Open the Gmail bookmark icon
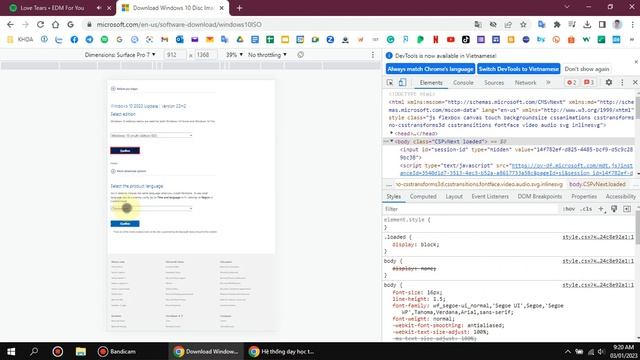The image size is (640, 360). 164,40
